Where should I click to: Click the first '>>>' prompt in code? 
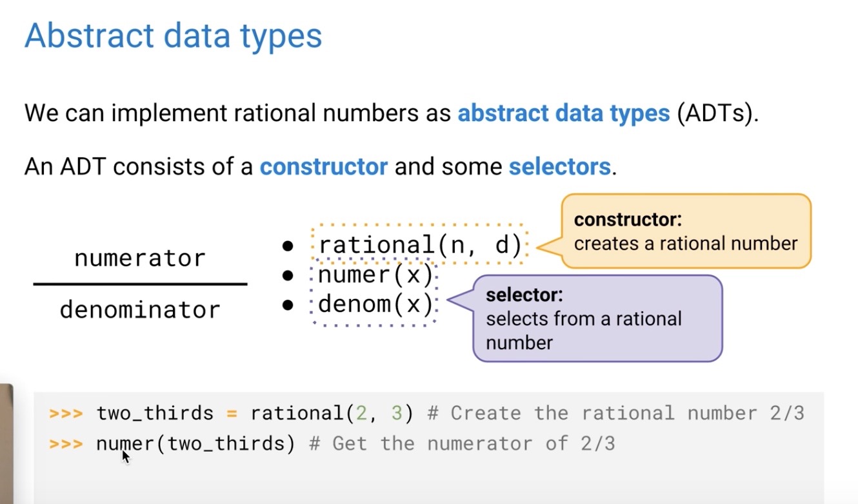(66, 413)
